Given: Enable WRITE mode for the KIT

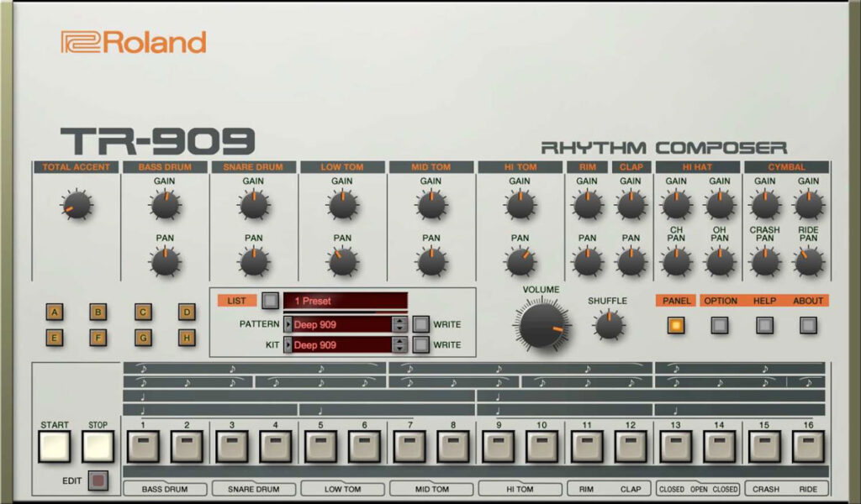Looking at the screenshot, I should 421,344.
